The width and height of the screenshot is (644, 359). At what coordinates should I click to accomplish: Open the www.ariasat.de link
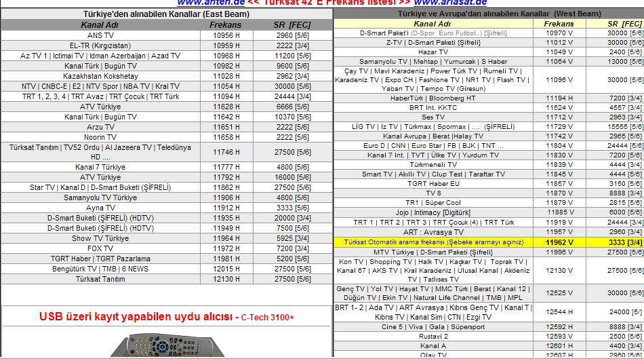pyautogui.click(x=450, y=3)
